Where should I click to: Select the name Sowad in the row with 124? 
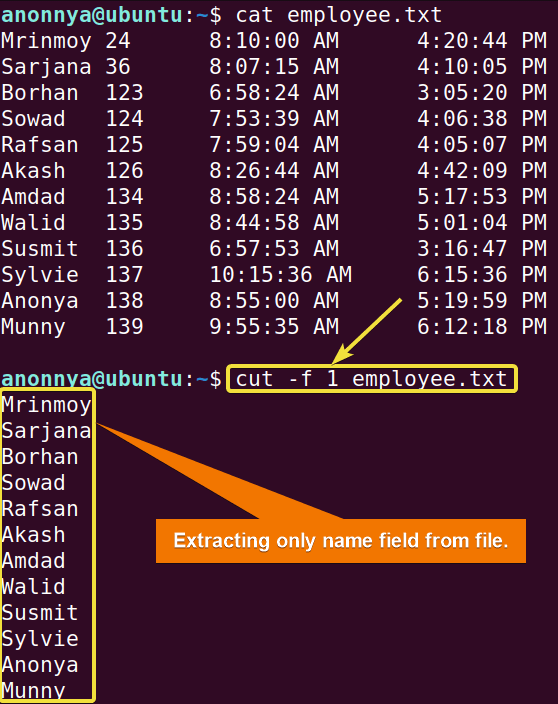pos(33,119)
